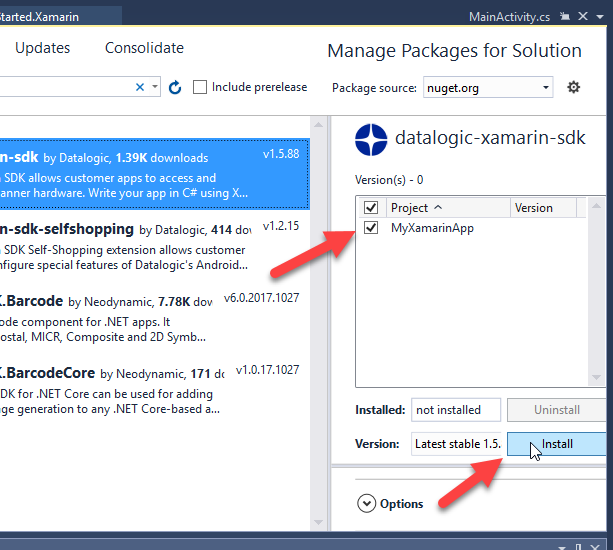The image size is (613, 550).
Task: Click the 'Version(s) - 0' label
Action: [x=389, y=180]
